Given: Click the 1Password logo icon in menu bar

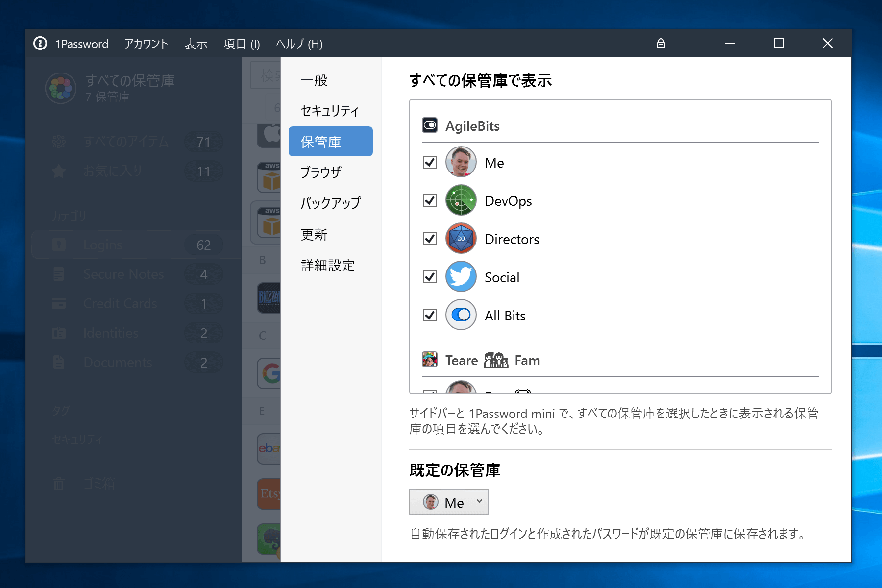Looking at the screenshot, I should 40,44.
